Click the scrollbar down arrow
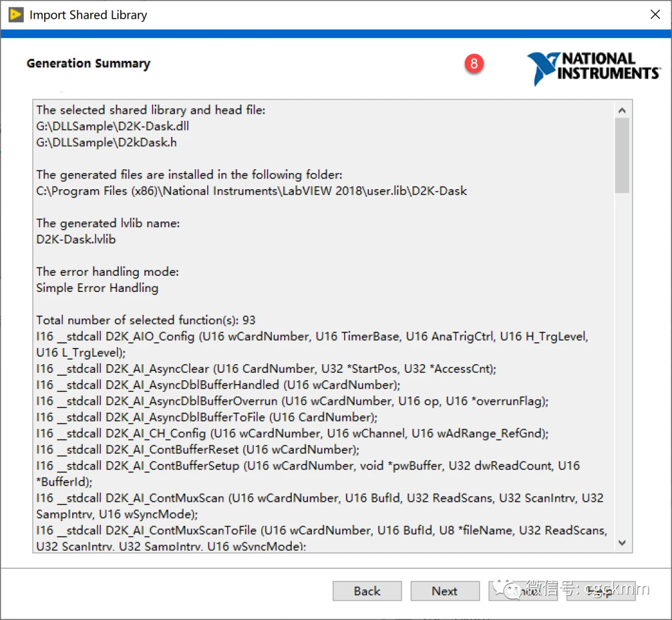Viewport: 672px width, 620px height. pyautogui.click(x=622, y=543)
